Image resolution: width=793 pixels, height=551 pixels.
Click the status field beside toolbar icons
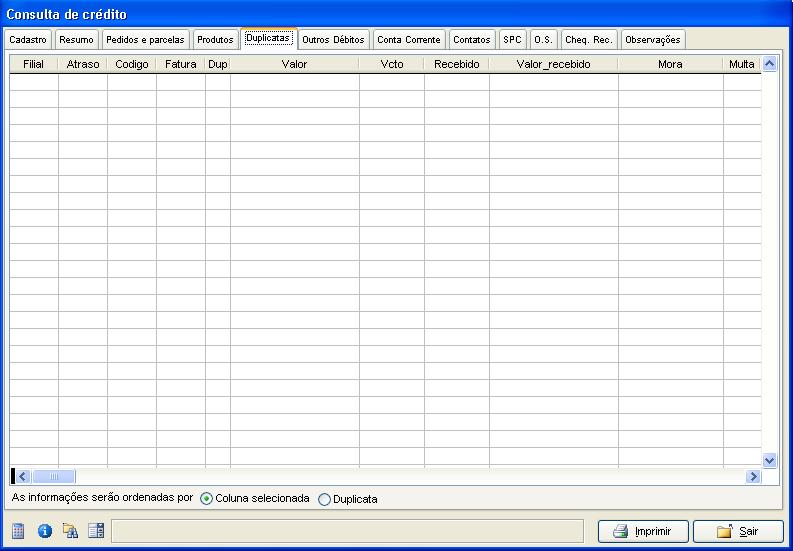(x=347, y=531)
